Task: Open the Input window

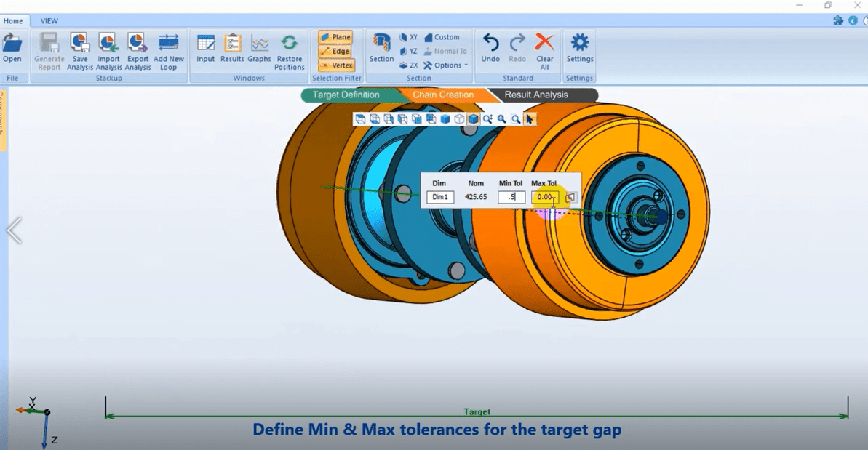Action: (x=206, y=44)
